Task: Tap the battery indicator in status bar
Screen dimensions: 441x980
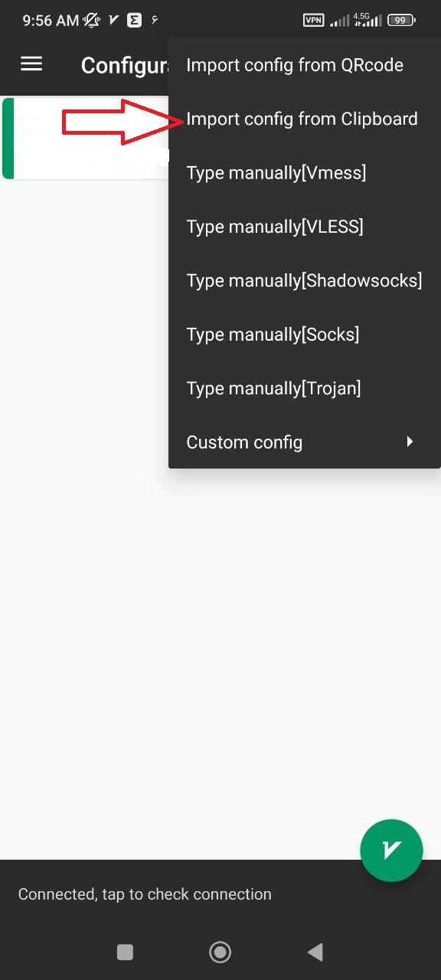Action: [x=399, y=20]
